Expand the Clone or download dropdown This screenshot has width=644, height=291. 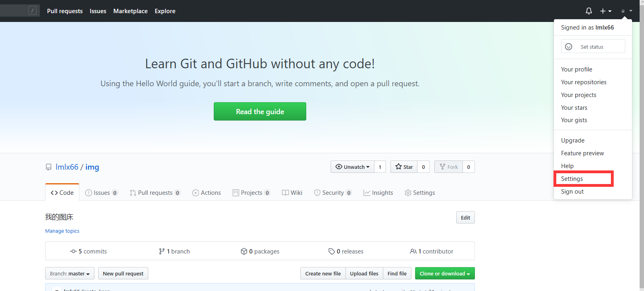[x=445, y=273]
